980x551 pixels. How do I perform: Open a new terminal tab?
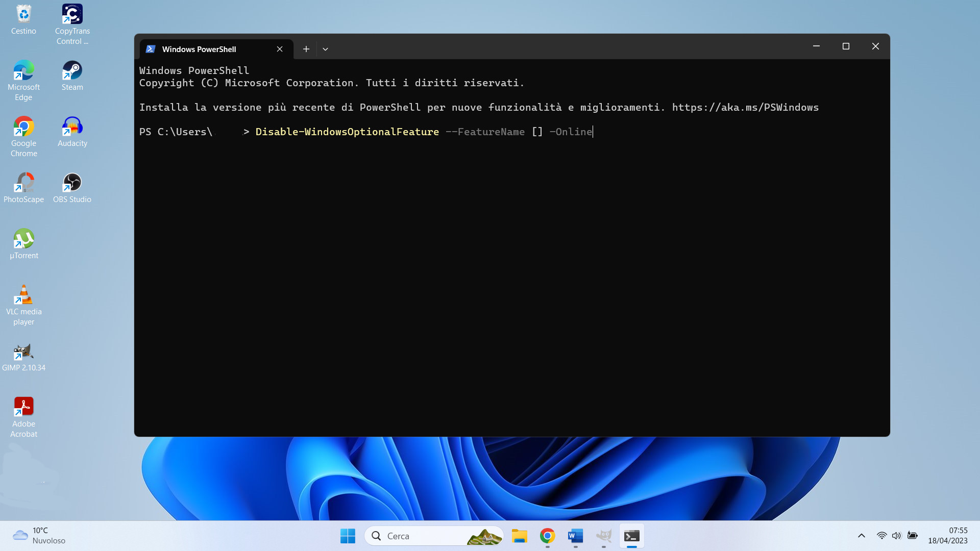pos(306,48)
